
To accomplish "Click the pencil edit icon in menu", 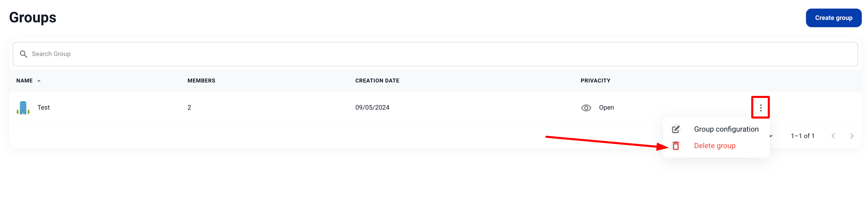I will [676, 130].
